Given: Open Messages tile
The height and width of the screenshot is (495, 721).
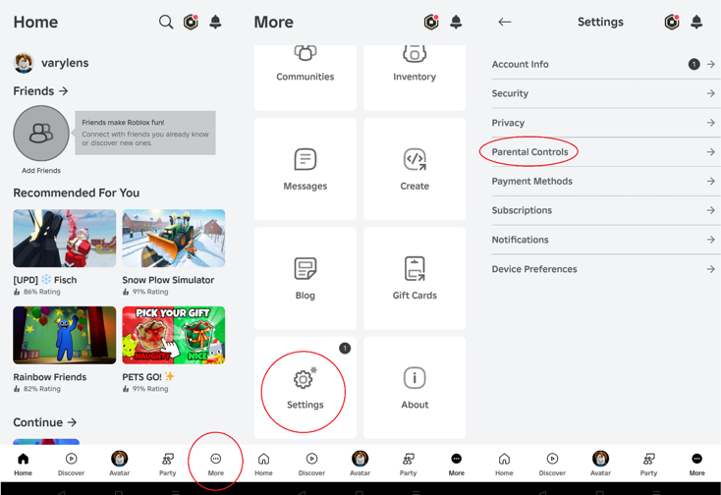Looking at the screenshot, I should click(x=305, y=169).
